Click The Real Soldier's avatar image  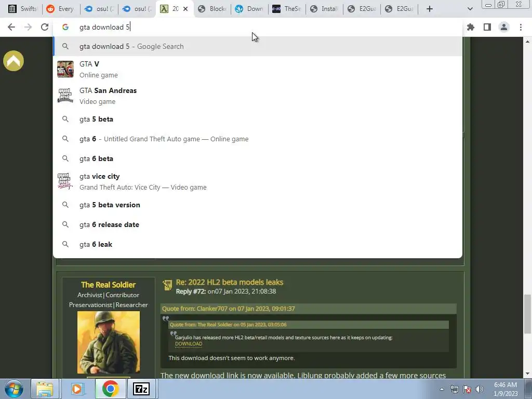[x=108, y=342]
